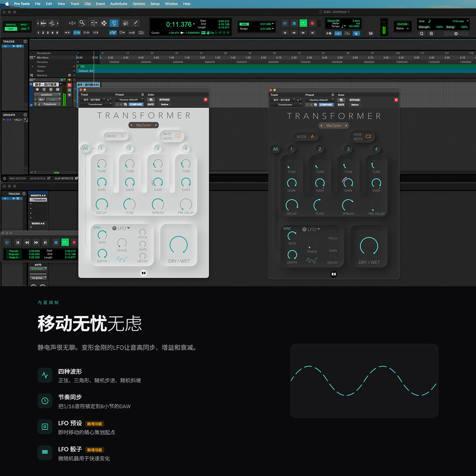Click the Record button in main transport

click(x=312, y=23)
